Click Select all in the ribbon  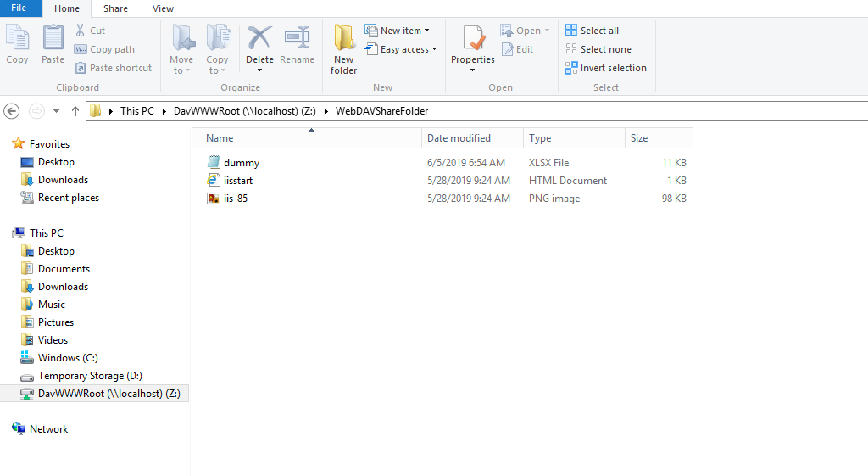tap(592, 31)
